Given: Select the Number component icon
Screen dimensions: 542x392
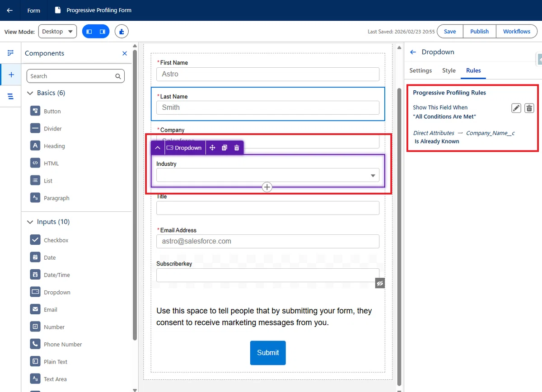Looking at the screenshot, I should (x=35, y=327).
